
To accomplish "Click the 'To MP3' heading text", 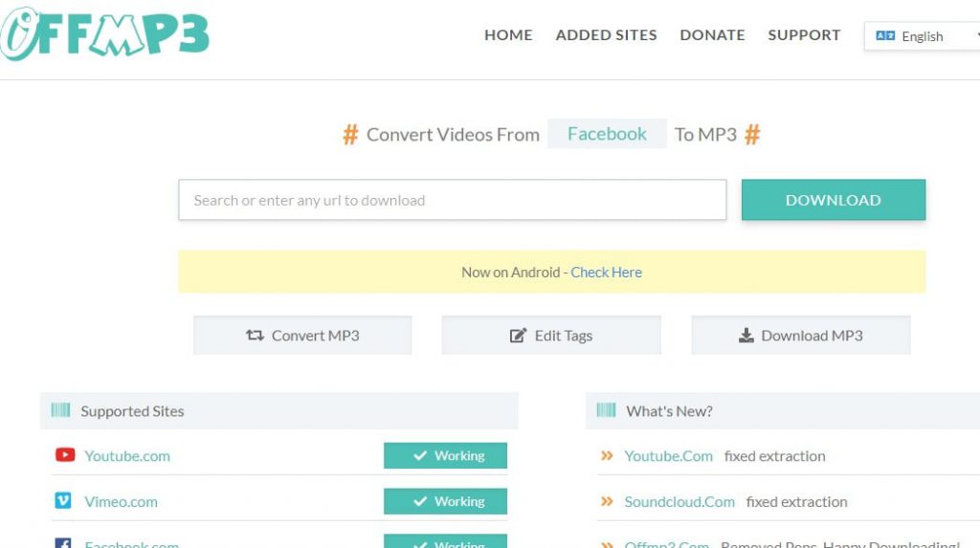I will click(x=705, y=134).
